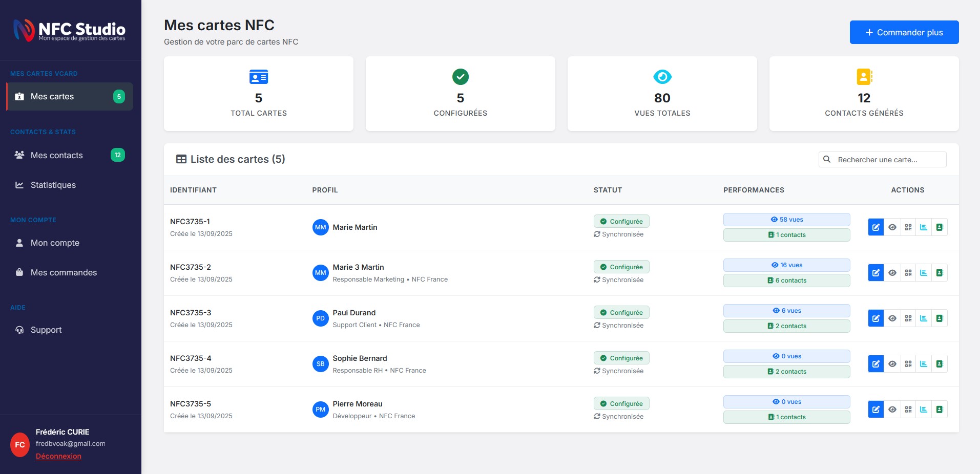Viewport: 980px width, 474px height.
Task: Open Mon compte in the sidebar
Action: click(55, 243)
